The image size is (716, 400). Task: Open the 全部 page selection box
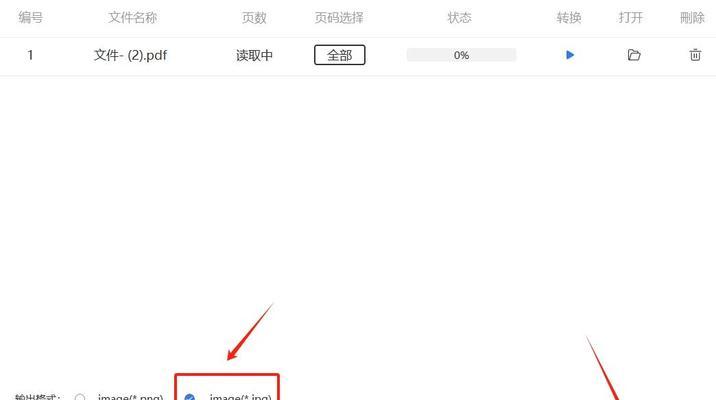click(x=340, y=55)
